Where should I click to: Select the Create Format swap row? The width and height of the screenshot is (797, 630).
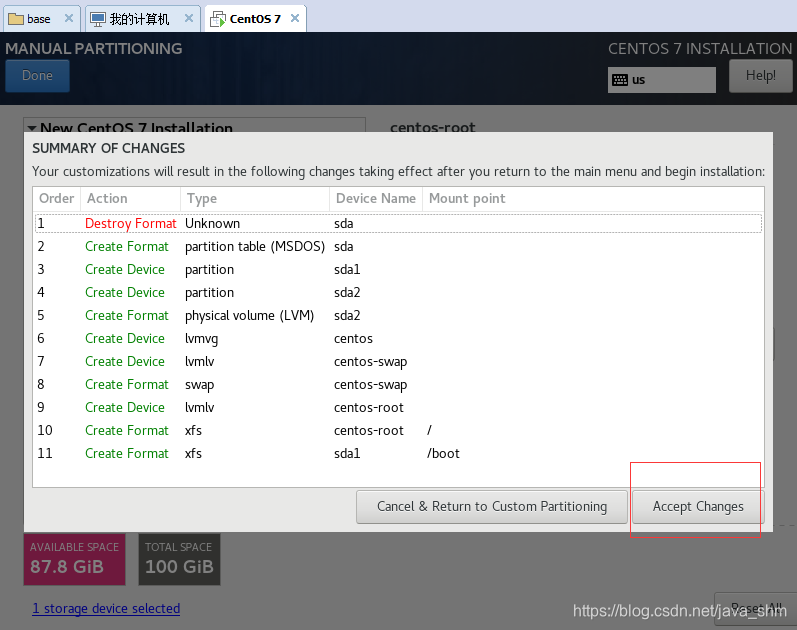[x=398, y=384]
